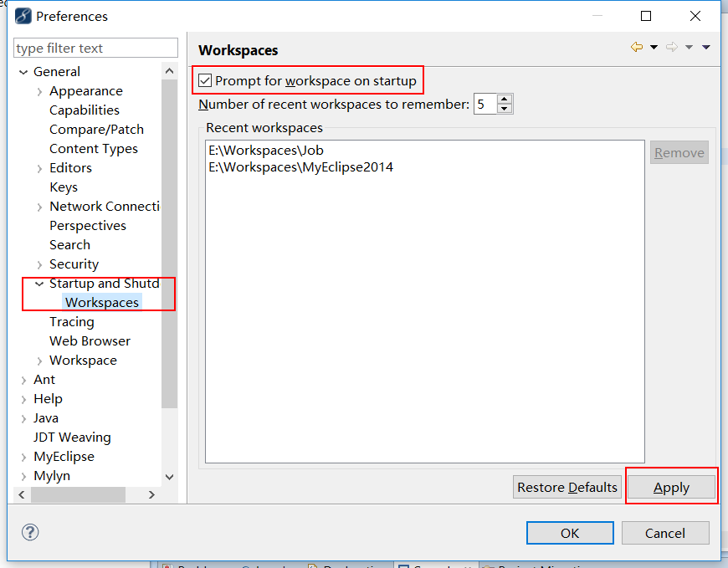Image resolution: width=728 pixels, height=568 pixels.
Task: Select Security in the tree
Action: (x=74, y=264)
